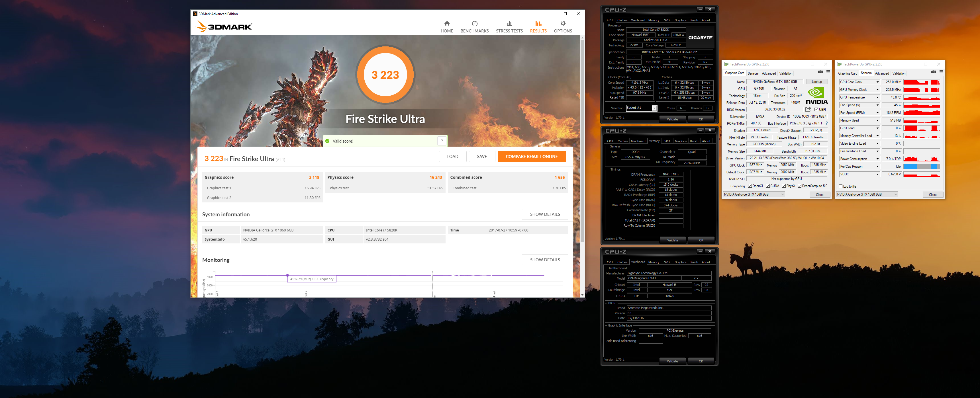Open STRESS TESTS in 3DMark
The image size is (980, 398).
[509, 27]
